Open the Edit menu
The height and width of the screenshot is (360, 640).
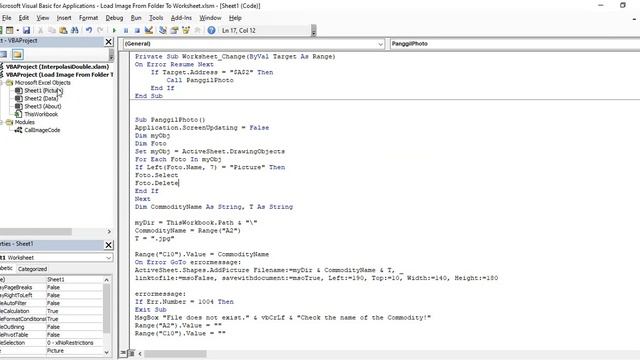click(24, 18)
